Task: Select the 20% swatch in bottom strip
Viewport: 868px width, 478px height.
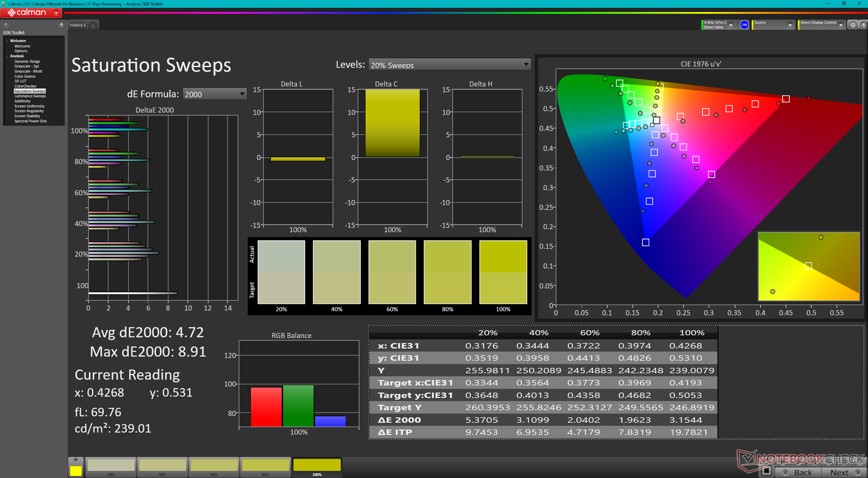Action: click(111, 466)
